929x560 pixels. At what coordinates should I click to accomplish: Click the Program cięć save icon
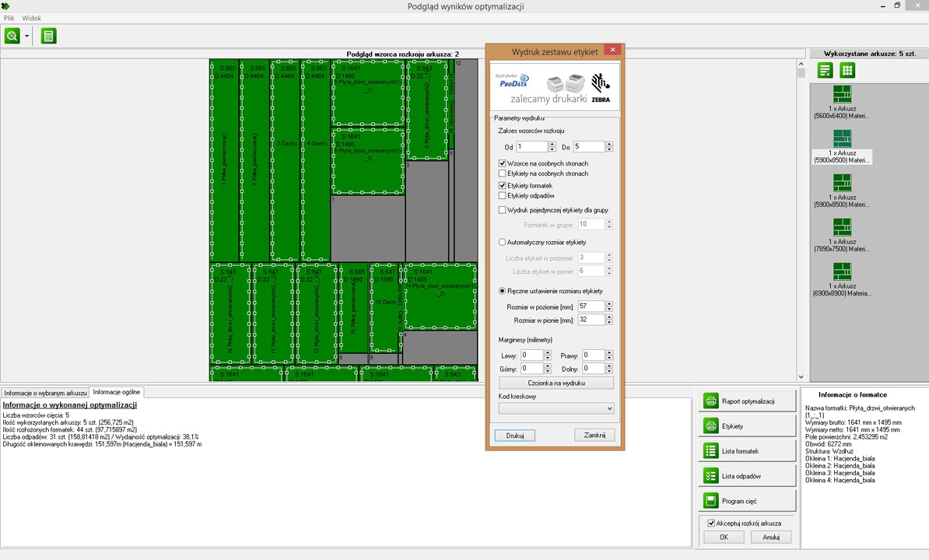710,501
